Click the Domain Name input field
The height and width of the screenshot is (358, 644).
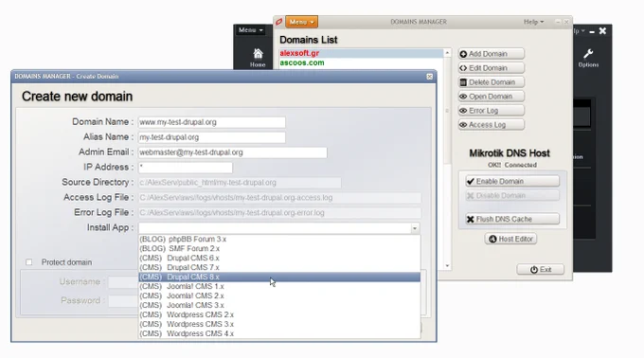pos(211,122)
